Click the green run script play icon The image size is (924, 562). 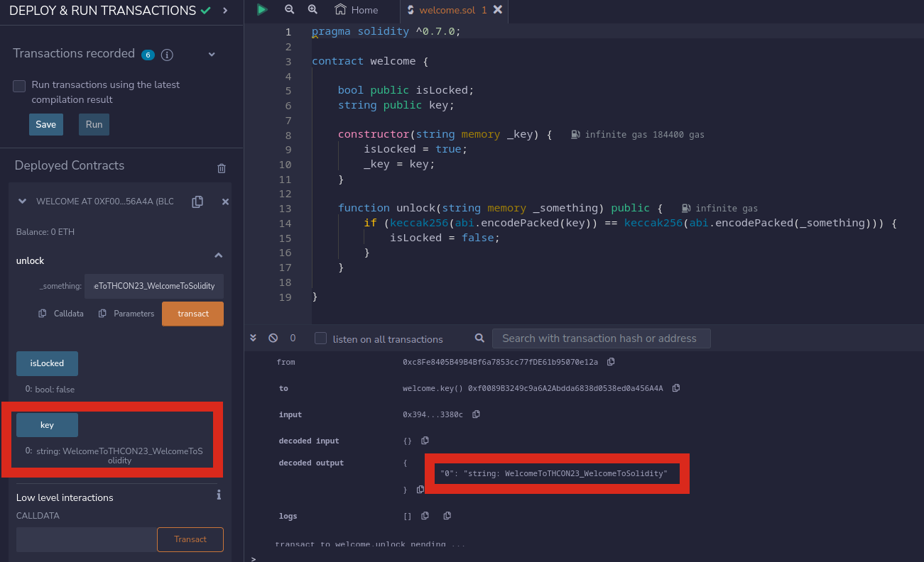262,10
